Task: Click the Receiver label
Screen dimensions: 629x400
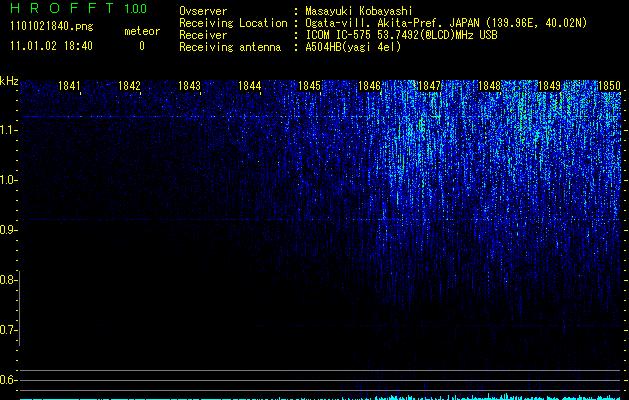Action: (203, 35)
